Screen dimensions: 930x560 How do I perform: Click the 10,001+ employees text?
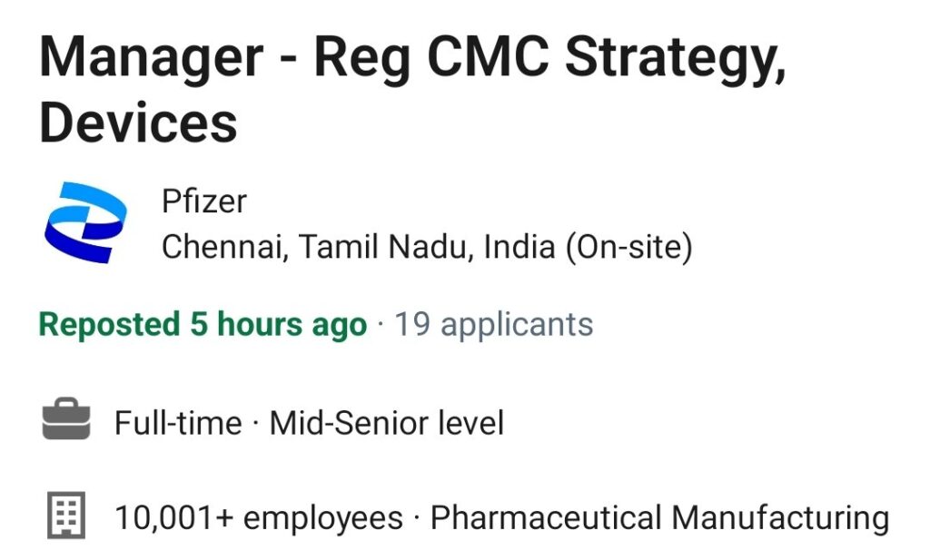259,517
